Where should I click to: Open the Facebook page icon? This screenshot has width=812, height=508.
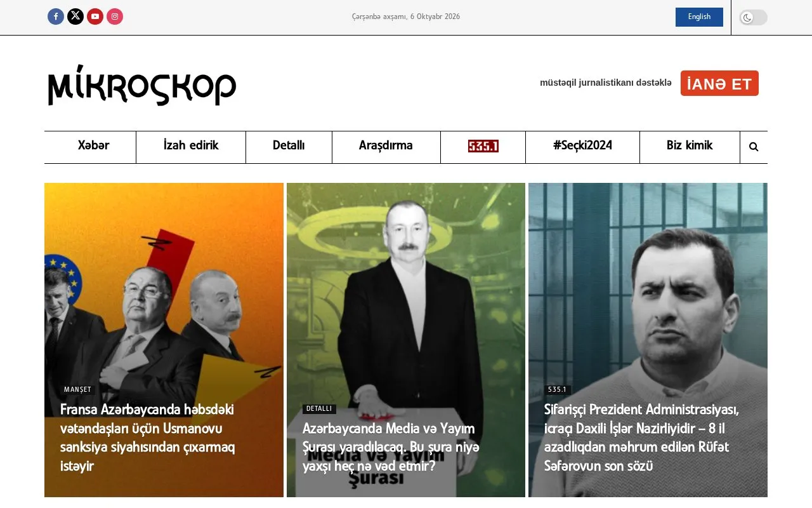click(x=56, y=17)
